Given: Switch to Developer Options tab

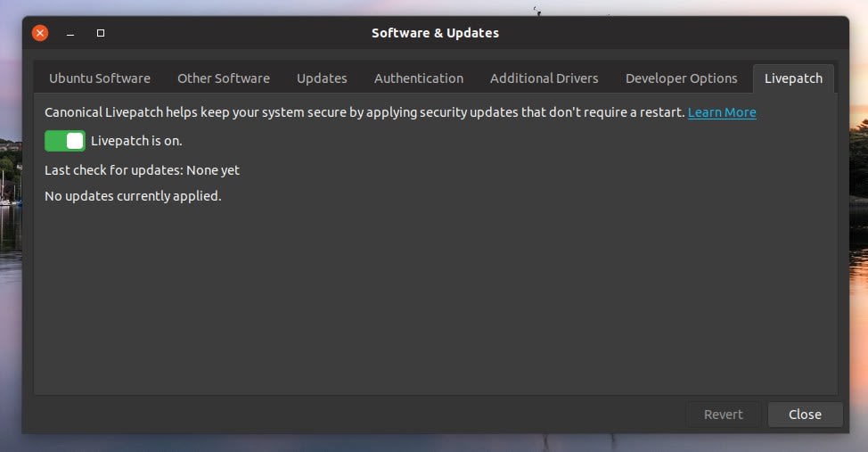Looking at the screenshot, I should tap(682, 78).
